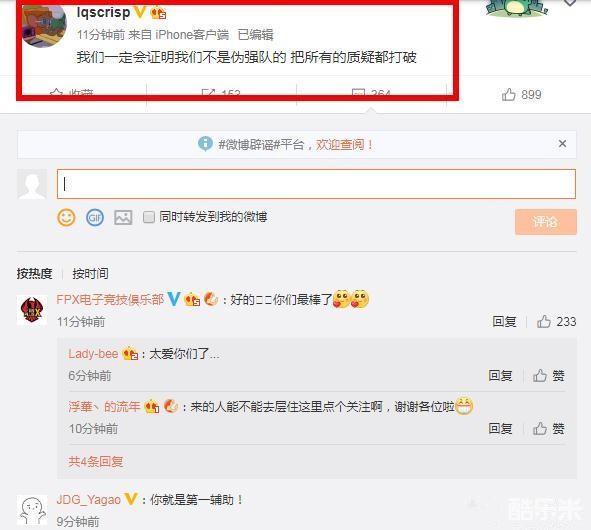Screen dimensions: 591x530
Task: Open the emoji picker smiley icon
Action: tap(66, 218)
